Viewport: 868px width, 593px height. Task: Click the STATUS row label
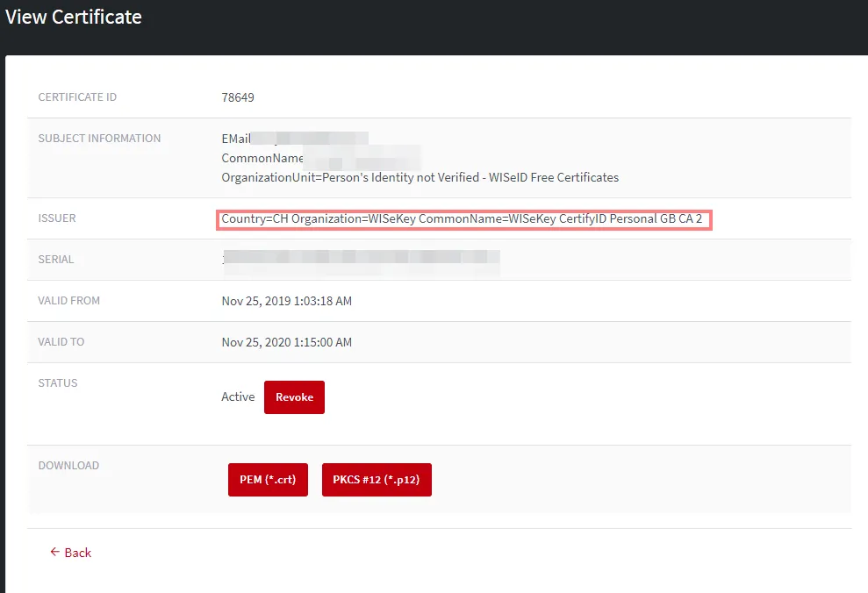pos(58,382)
